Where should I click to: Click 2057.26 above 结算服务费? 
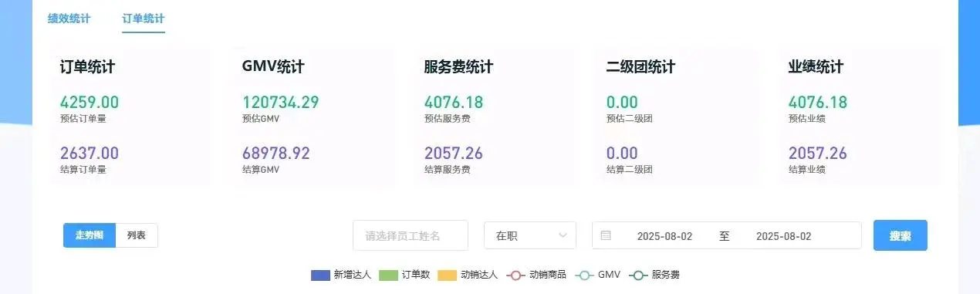click(454, 154)
